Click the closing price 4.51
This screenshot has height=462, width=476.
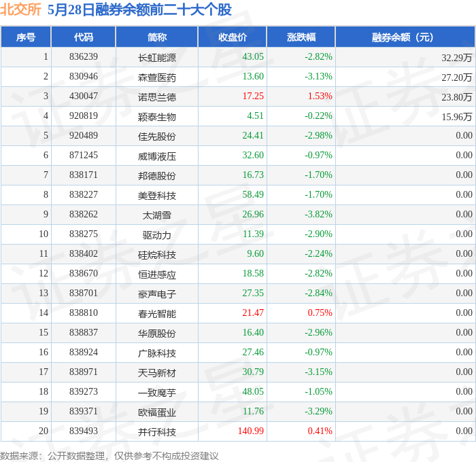click(255, 115)
